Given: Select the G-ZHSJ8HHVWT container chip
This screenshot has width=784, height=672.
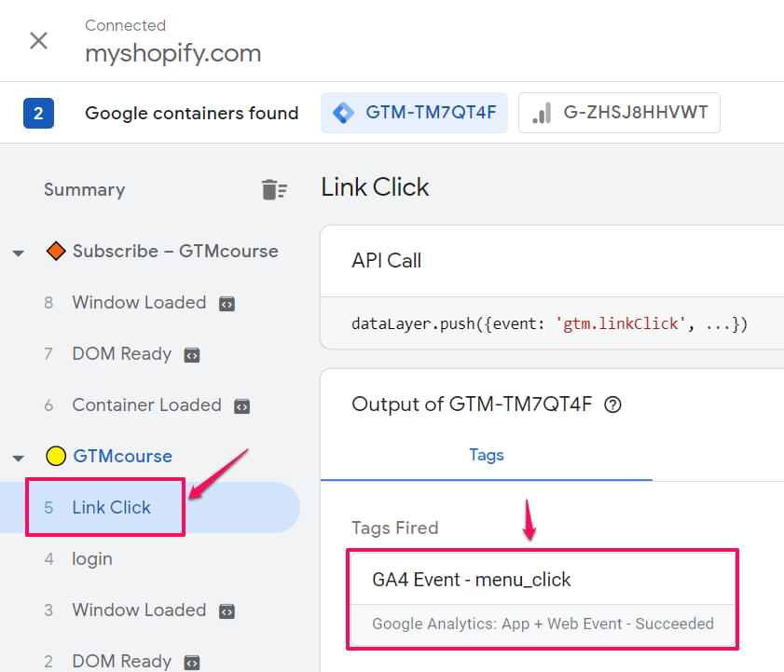Looking at the screenshot, I should click(619, 113).
